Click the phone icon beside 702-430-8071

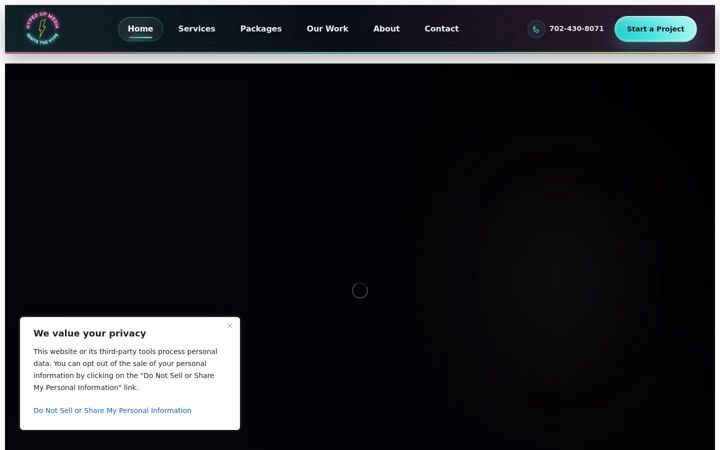point(536,29)
